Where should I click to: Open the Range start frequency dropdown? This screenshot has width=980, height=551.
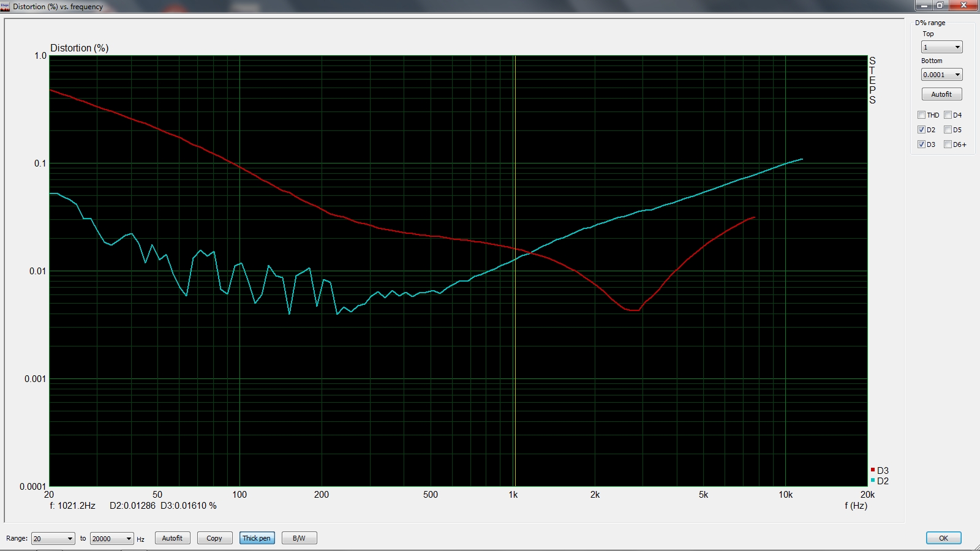click(53, 539)
